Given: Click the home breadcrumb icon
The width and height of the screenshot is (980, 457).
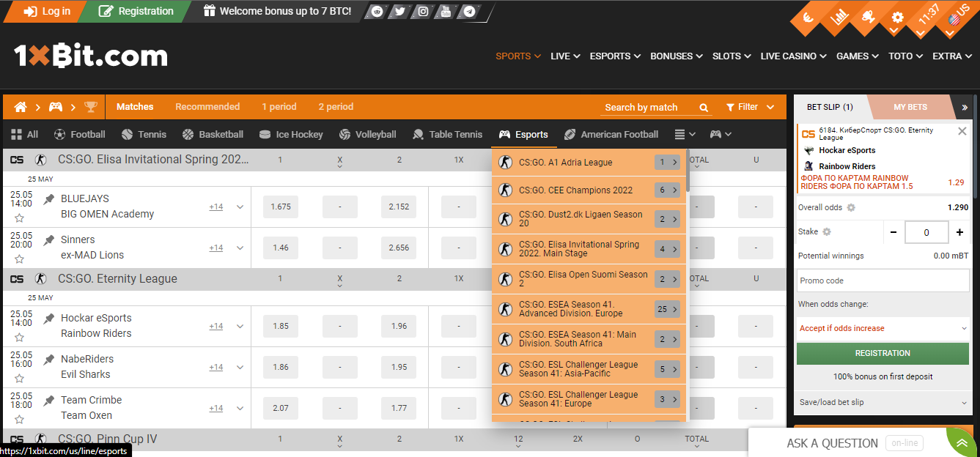Looking at the screenshot, I should point(20,106).
